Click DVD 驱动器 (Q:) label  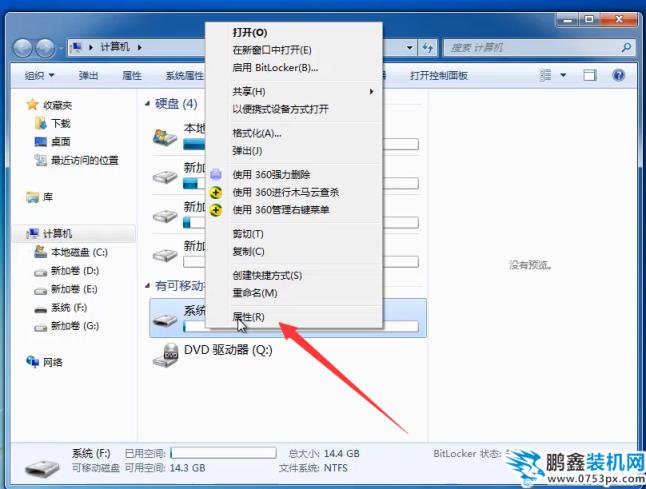tap(228, 350)
